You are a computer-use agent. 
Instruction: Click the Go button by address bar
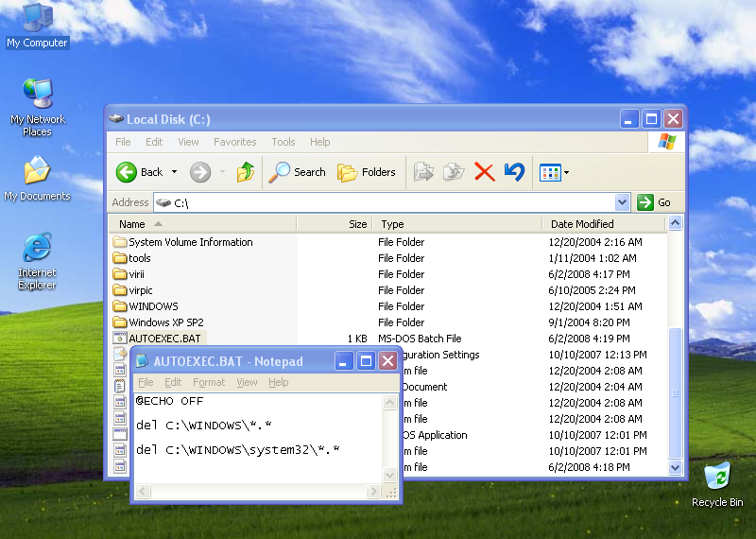click(654, 202)
